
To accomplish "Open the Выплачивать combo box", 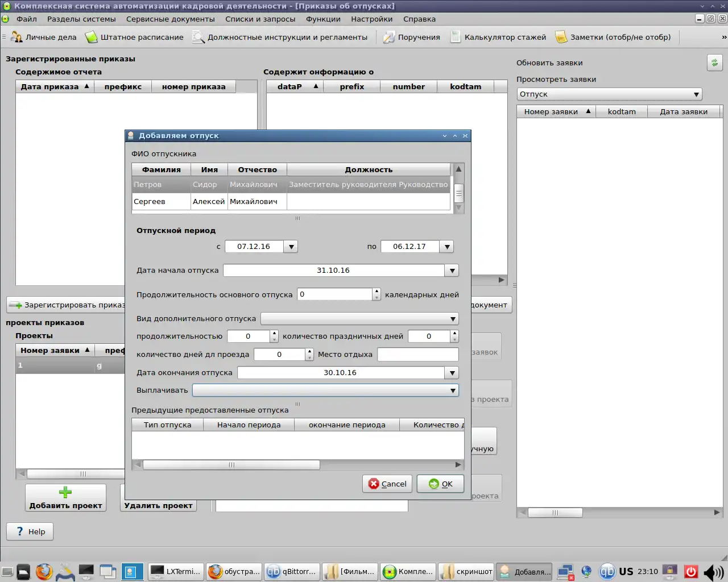I will (x=325, y=390).
